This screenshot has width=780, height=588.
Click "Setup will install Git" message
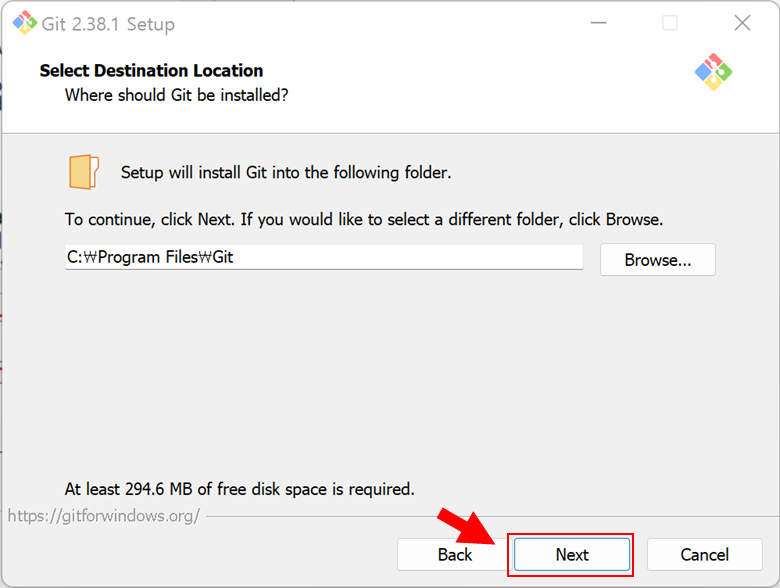coord(286,173)
